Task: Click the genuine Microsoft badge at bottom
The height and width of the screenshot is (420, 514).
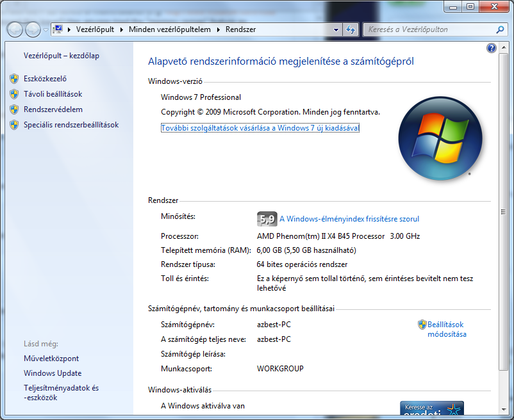Action: (432, 408)
